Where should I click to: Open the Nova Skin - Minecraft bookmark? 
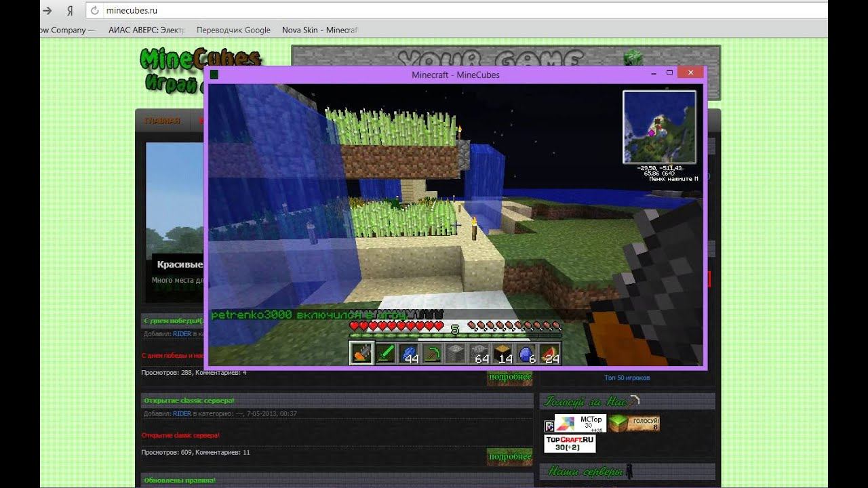tap(319, 30)
